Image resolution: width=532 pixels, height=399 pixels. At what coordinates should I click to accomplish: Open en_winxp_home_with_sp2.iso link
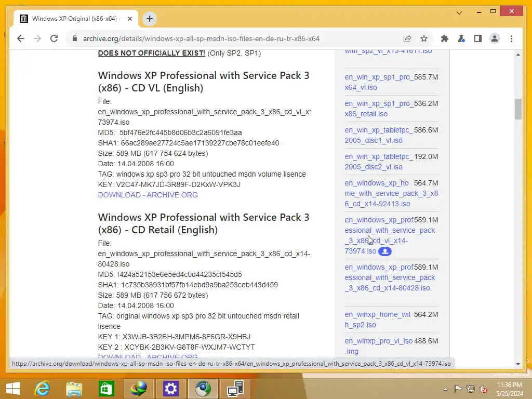377,320
